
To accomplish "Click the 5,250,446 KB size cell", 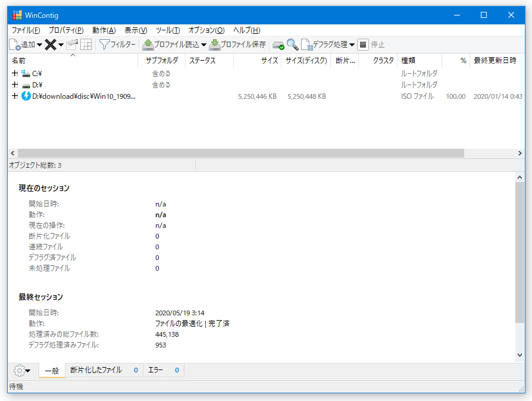I will point(257,96).
